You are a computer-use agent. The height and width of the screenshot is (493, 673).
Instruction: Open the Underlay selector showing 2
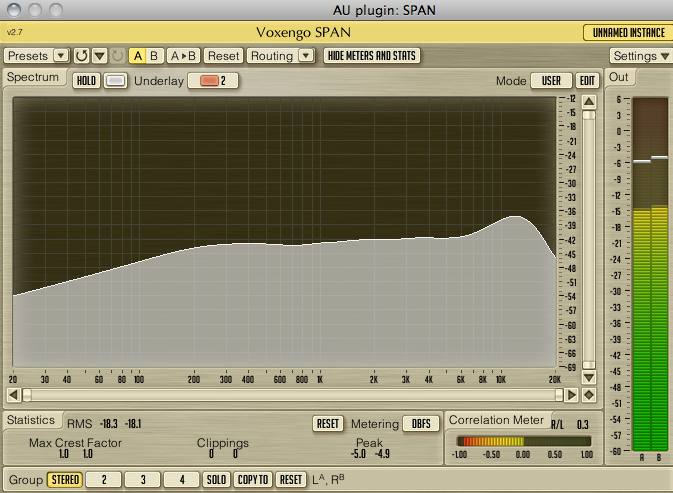[213, 81]
